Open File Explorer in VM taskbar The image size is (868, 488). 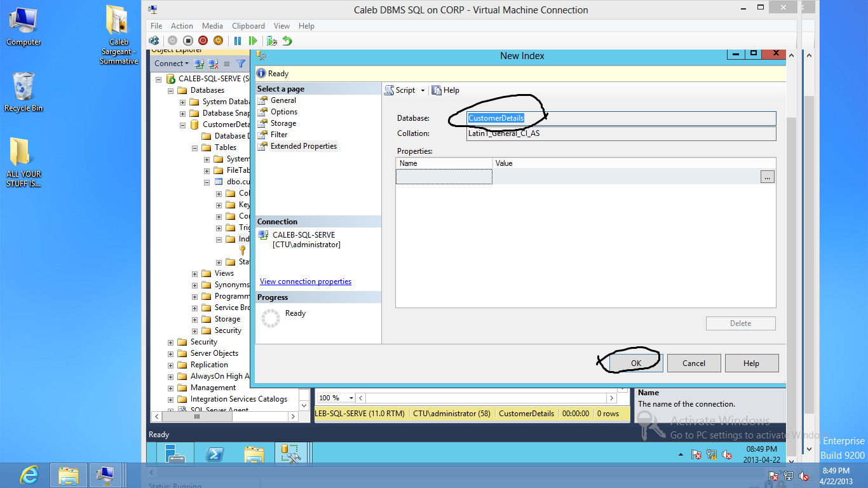point(254,454)
